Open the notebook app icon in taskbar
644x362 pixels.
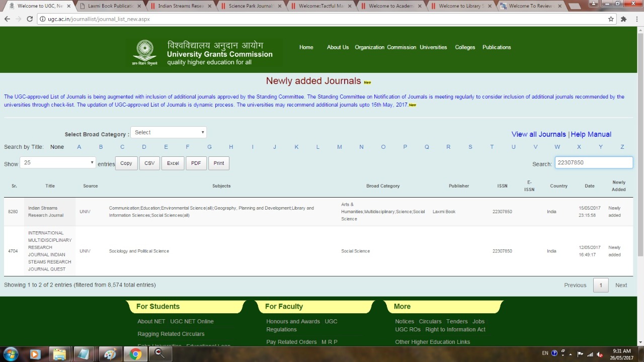[84, 354]
